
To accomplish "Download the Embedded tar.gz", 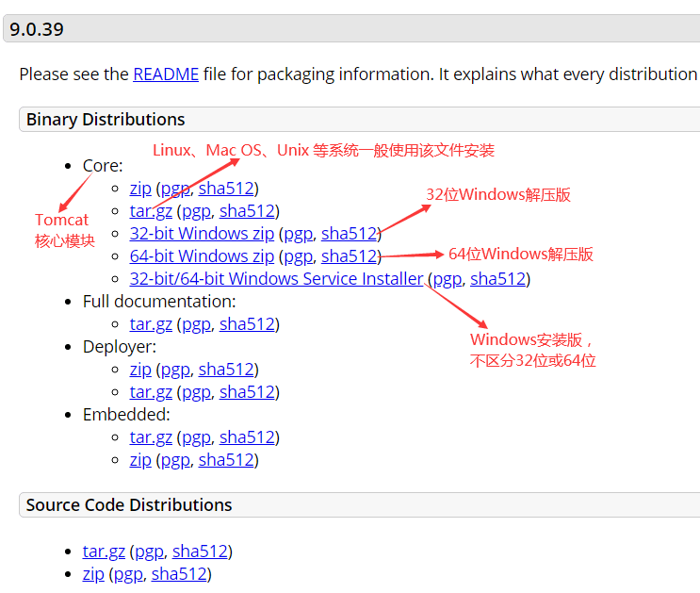I will (x=151, y=437).
